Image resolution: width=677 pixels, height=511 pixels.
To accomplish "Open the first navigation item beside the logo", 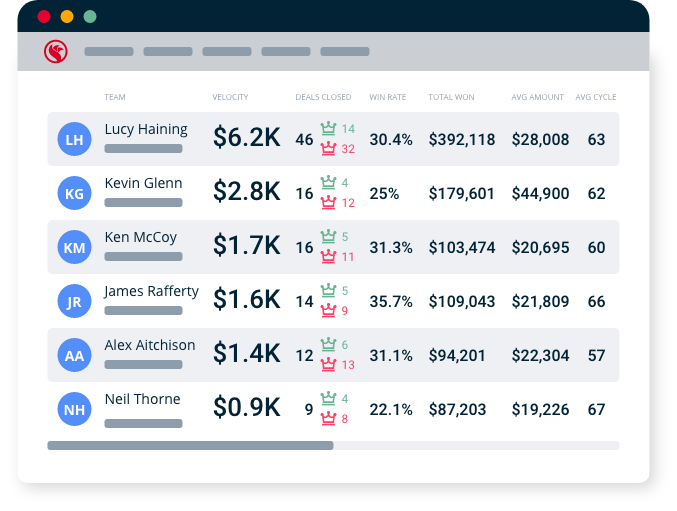I will click(109, 51).
